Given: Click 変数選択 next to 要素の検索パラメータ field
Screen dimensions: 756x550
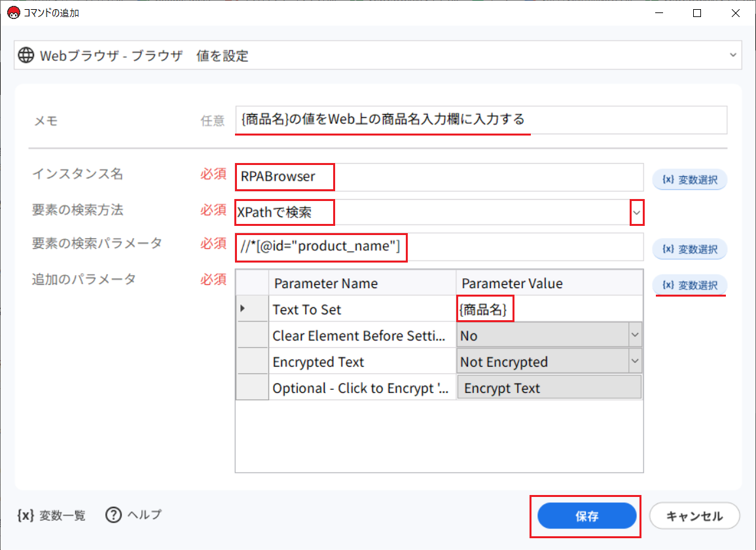Looking at the screenshot, I should pyautogui.click(x=690, y=249).
